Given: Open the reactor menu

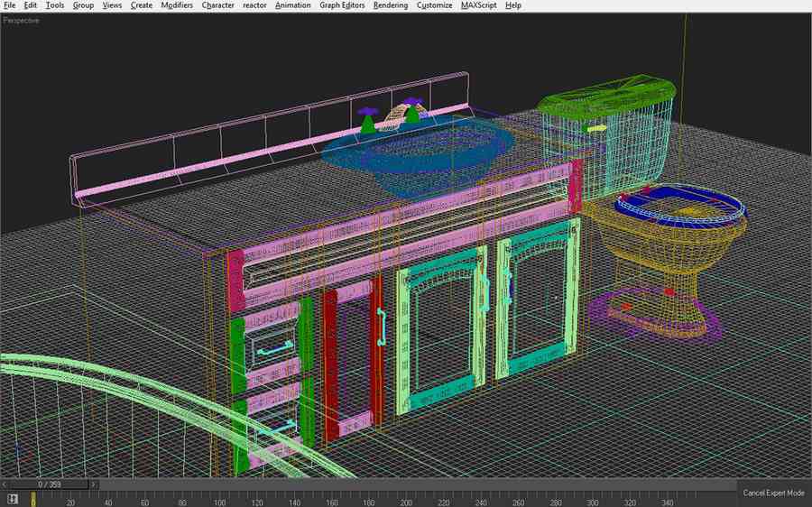Looking at the screenshot, I should point(254,5).
